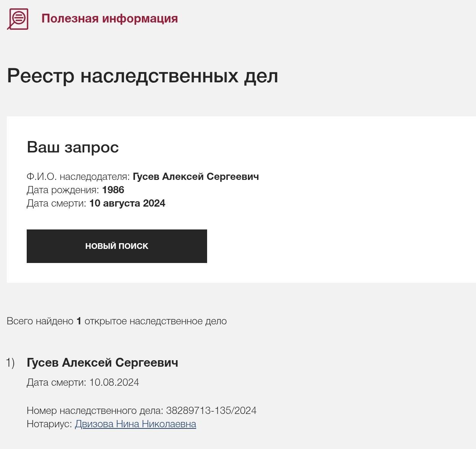
Task: Click the 'Всего найдено' results summary text
Action: coord(40,321)
